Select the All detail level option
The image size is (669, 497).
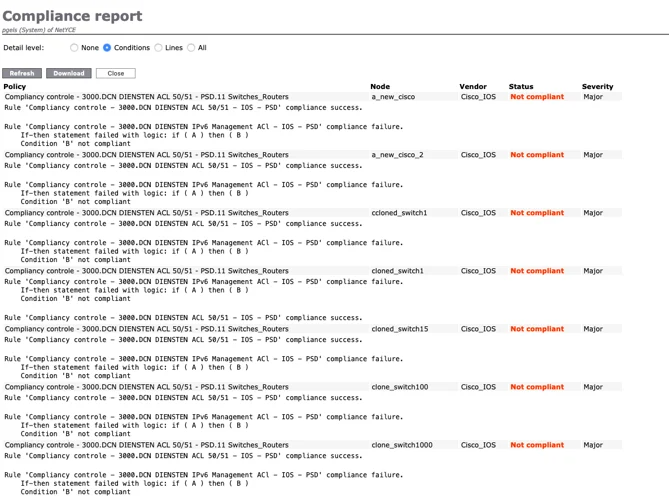point(191,48)
